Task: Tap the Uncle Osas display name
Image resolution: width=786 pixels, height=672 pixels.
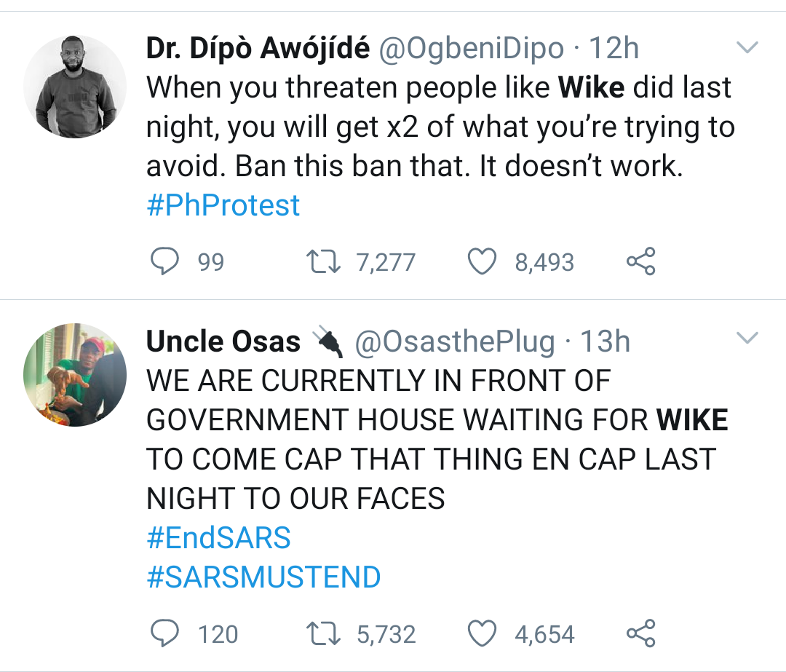Action: click(223, 341)
